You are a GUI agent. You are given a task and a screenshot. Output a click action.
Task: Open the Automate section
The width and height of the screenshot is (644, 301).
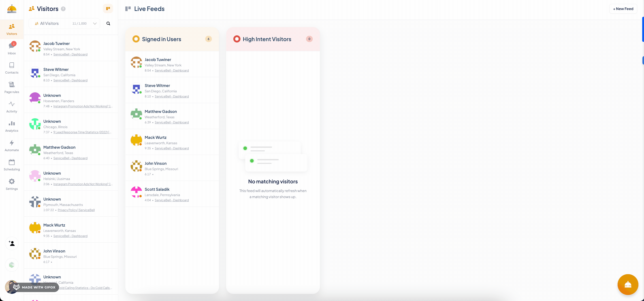(12, 146)
